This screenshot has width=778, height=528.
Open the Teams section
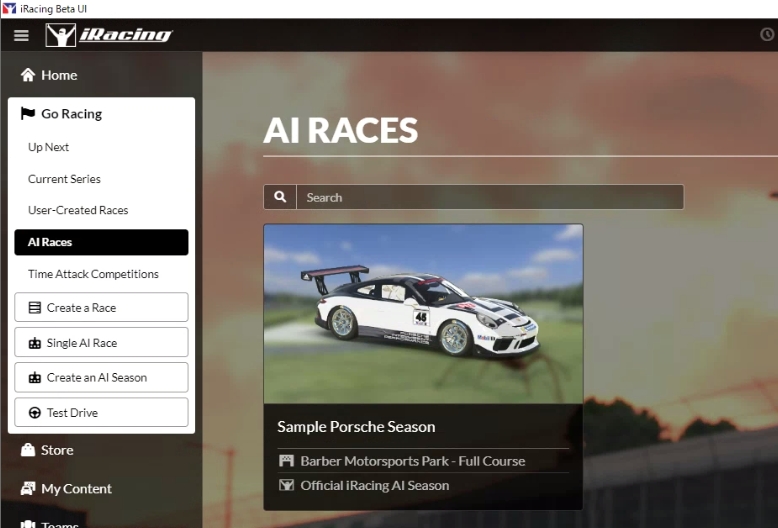(50, 524)
